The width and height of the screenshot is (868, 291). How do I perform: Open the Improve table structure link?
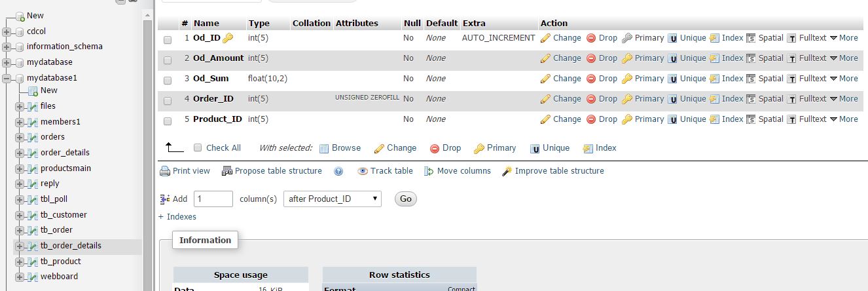tap(559, 171)
